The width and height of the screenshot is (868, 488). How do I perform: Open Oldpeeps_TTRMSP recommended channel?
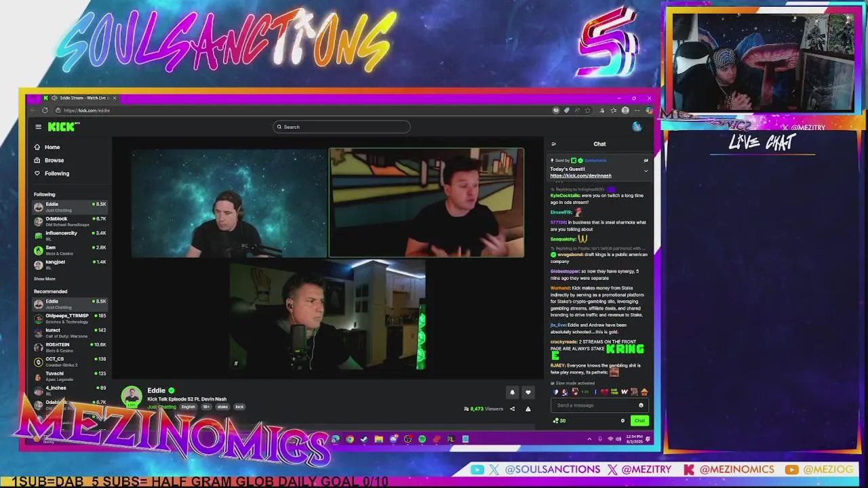click(71, 318)
